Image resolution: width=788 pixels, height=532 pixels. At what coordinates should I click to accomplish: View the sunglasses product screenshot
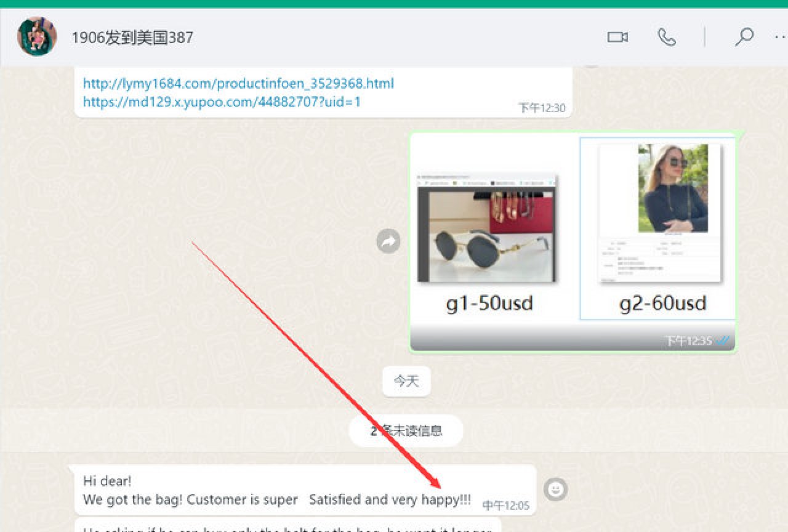(x=487, y=229)
